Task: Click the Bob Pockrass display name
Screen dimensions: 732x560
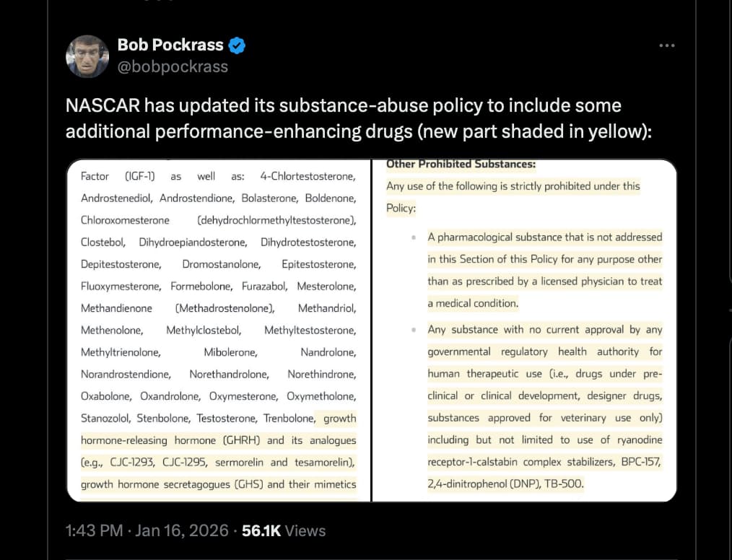Action: coord(170,45)
